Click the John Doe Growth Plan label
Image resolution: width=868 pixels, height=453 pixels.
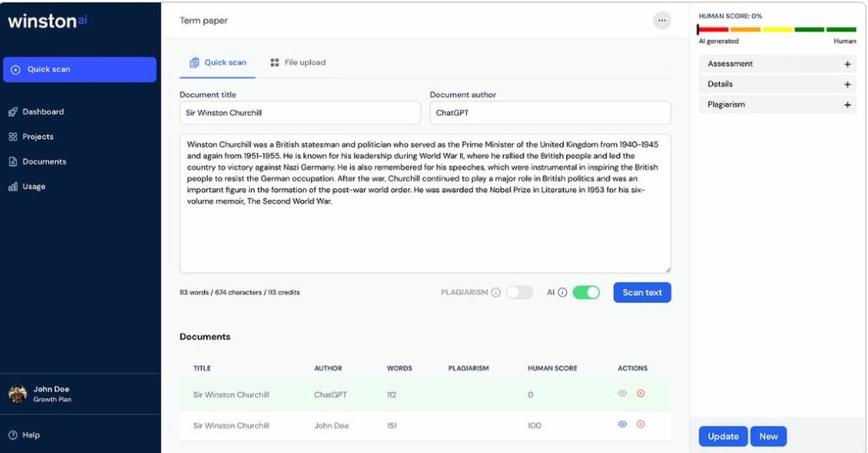coord(52,394)
